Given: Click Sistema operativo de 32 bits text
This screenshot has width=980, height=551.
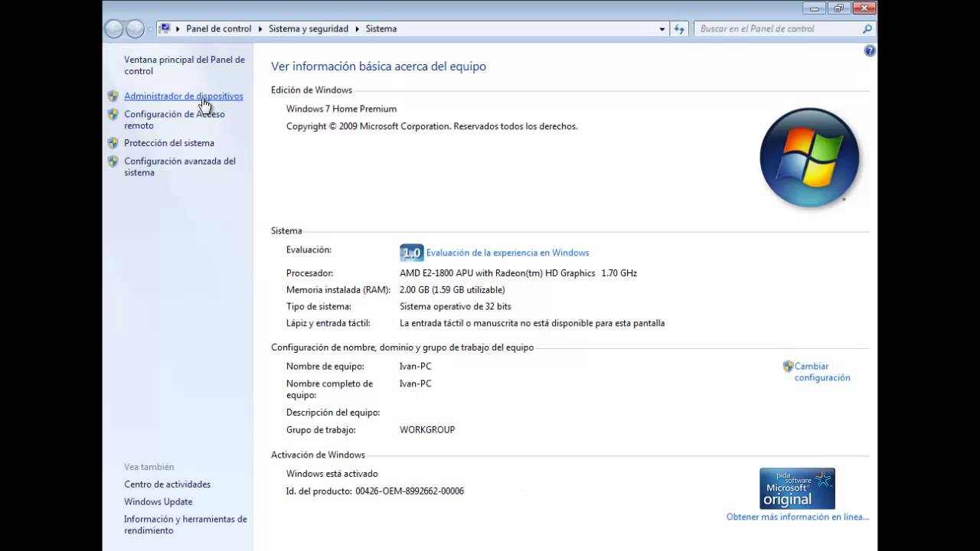Looking at the screenshot, I should (x=456, y=307).
